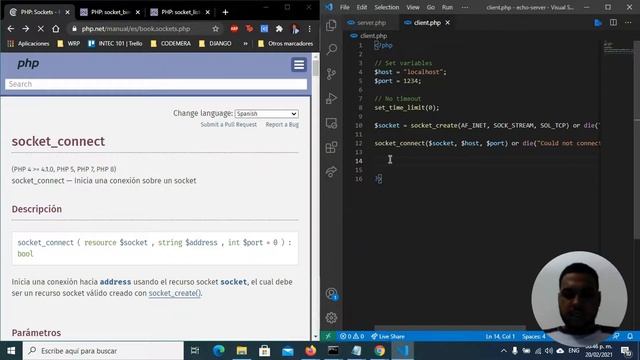Open Remote Explorer icon in VS Code sidebar
640x360 pixels.
pos(331,123)
